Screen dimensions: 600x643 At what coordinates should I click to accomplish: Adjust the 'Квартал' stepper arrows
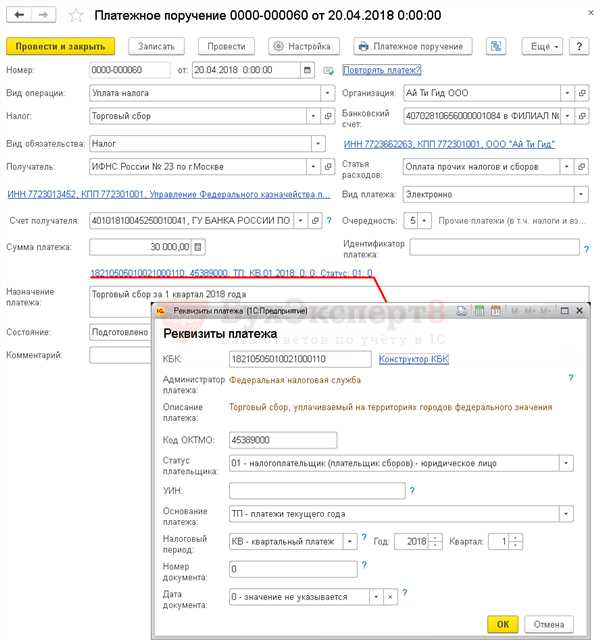pos(516,542)
